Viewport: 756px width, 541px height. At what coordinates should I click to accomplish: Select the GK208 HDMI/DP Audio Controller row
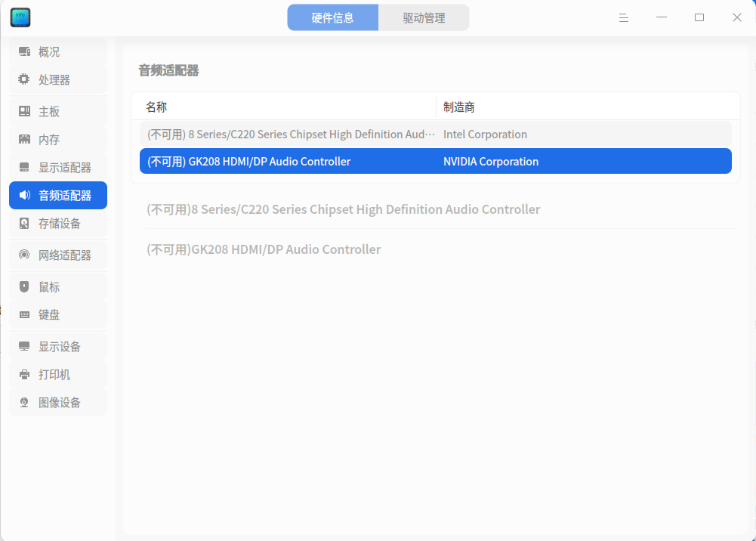(435, 161)
